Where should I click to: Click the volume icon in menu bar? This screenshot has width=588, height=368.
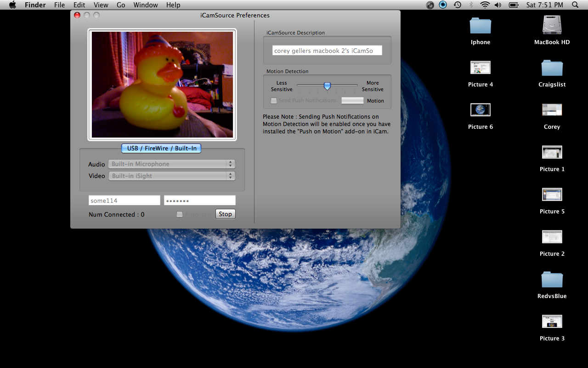pyautogui.click(x=498, y=5)
